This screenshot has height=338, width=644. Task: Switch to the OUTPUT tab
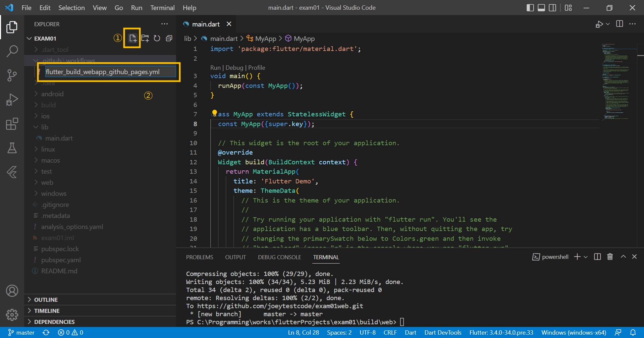(x=235, y=257)
